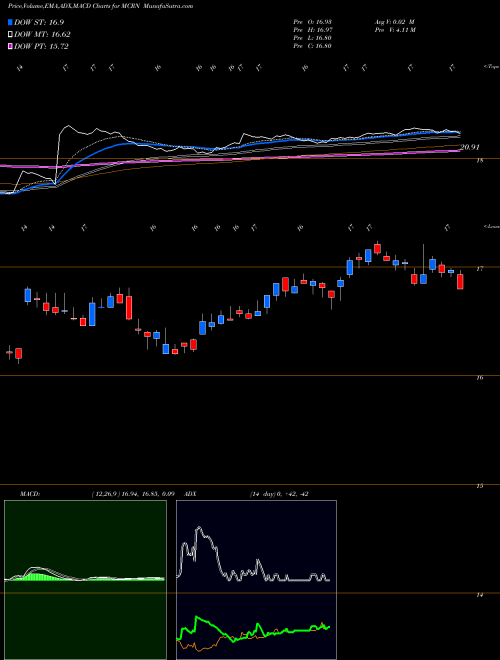Click the 'Pre H: 16.97' high value

[x=313, y=30]
